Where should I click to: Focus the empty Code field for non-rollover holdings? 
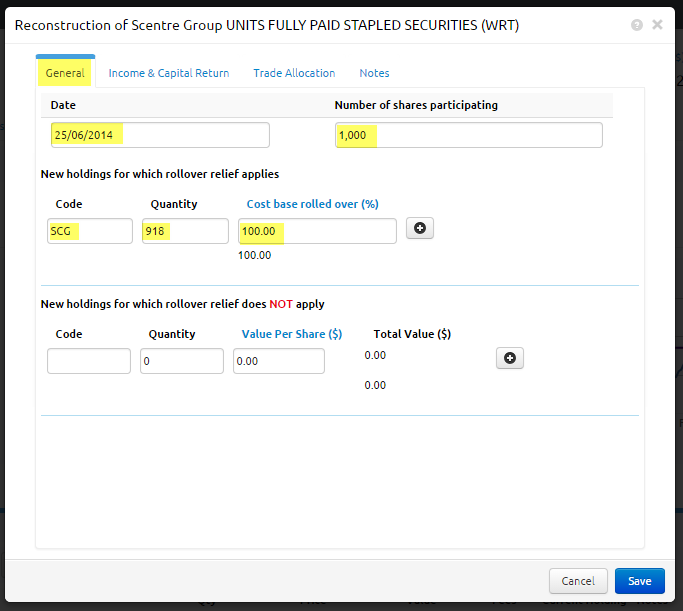pyautogui.click(x=89, y=361)
